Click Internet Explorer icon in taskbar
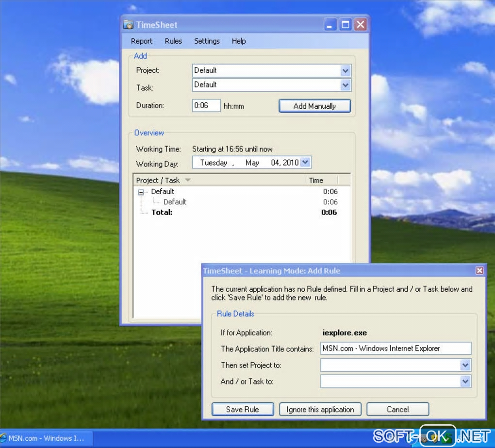Viewport: 495px width, 448px height. [x=3, y=438]
